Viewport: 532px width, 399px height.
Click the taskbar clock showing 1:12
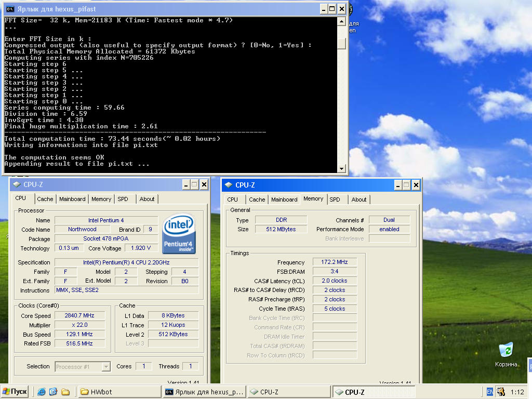coord(517,392)
